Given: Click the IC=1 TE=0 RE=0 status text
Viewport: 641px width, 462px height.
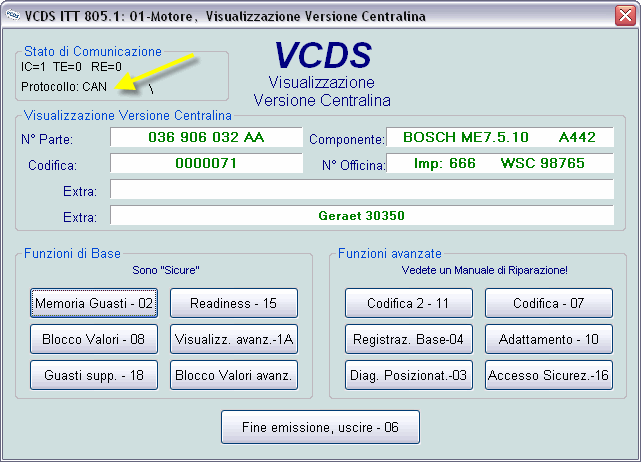Looking at the screenshot, I should coord(71,67).
